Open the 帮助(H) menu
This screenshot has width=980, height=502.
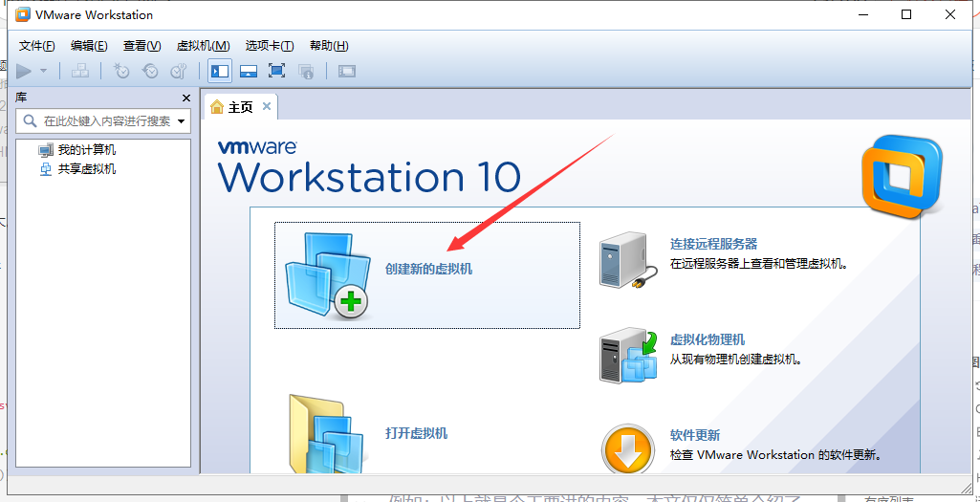(329, 46)
